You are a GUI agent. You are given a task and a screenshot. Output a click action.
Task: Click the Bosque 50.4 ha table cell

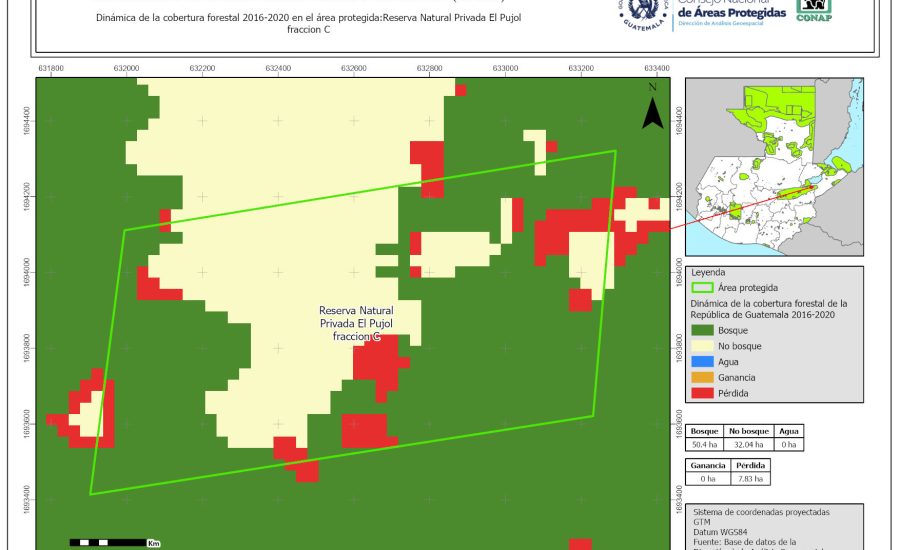[705, 444]
